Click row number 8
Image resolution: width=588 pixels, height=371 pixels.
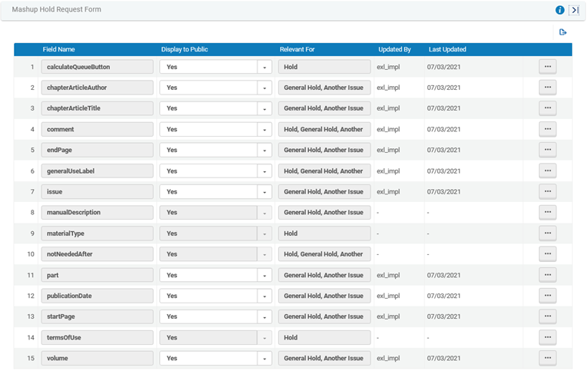click(32, 213)
